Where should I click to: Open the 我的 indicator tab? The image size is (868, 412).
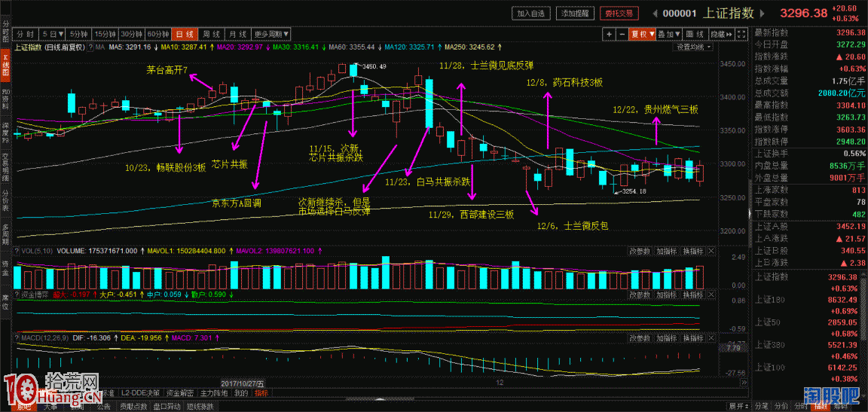coord(241,393)
